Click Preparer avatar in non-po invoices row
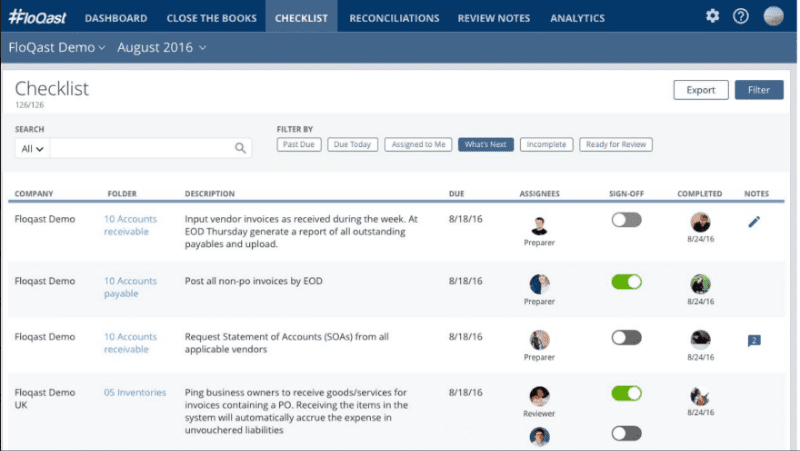Image resolution: width=800 pixels, height=451 pixels. [x=539, y=284]
